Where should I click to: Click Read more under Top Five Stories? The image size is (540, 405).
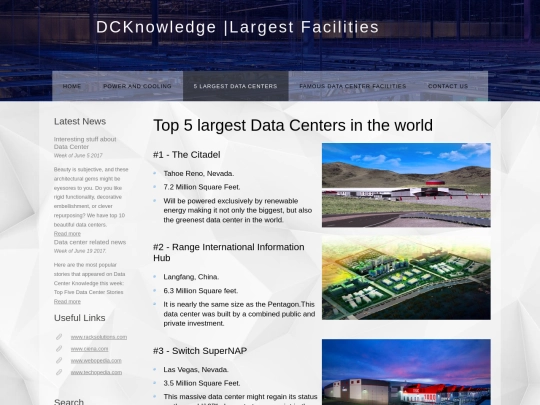coord(67,301)
